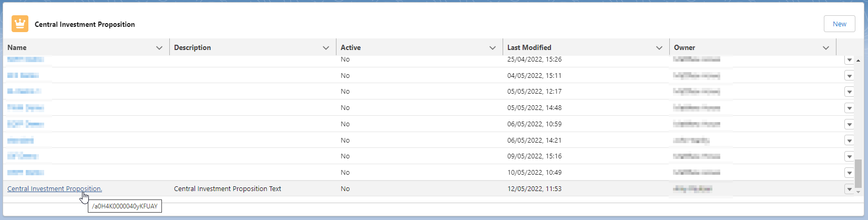The width and height of the screenshot is (868, 220).
Task: Click the New button
Action: pos(839,24)
